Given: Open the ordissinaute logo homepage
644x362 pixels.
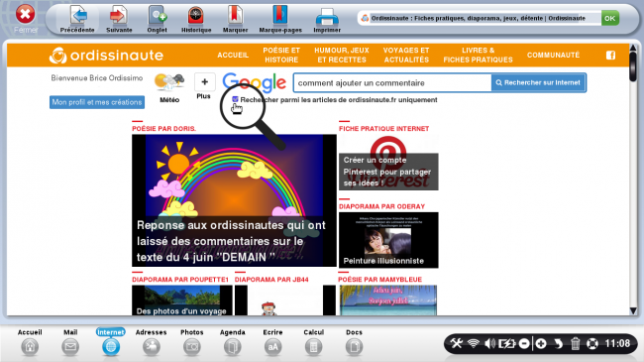Looking at the screenshot, I should 106,56.
